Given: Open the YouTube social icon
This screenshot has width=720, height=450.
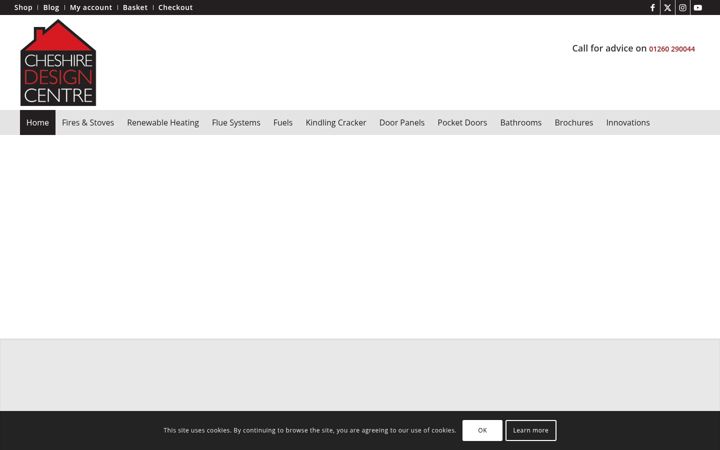Looking at the screenshot, I should pyautogui.click(x=698, y=7).
